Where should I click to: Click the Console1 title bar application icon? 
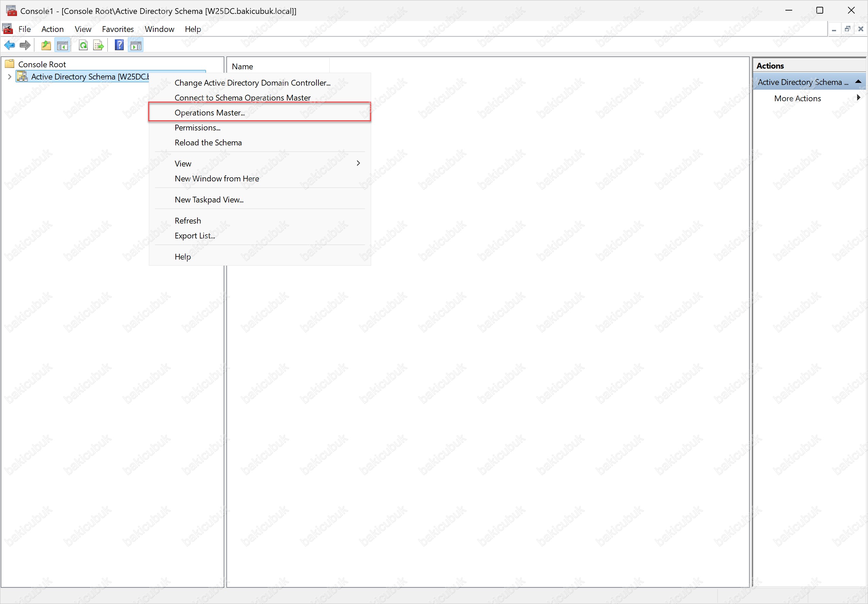pyautogui.click(x=11, y=10)
